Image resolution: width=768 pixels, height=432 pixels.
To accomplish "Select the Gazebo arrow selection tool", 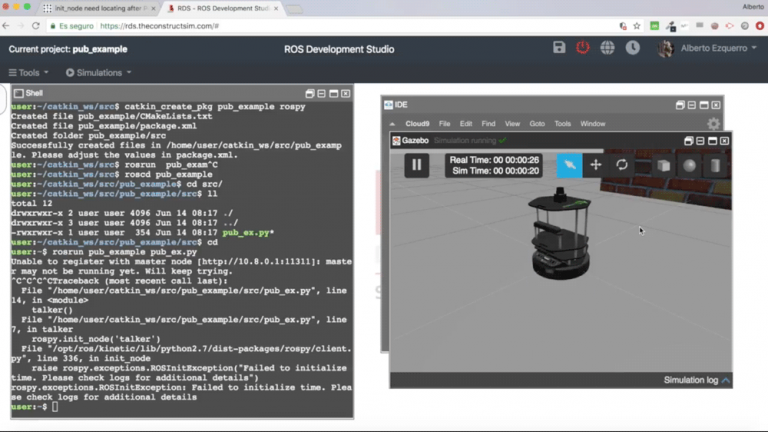I will pyautogui.click(x=569, y=165).
